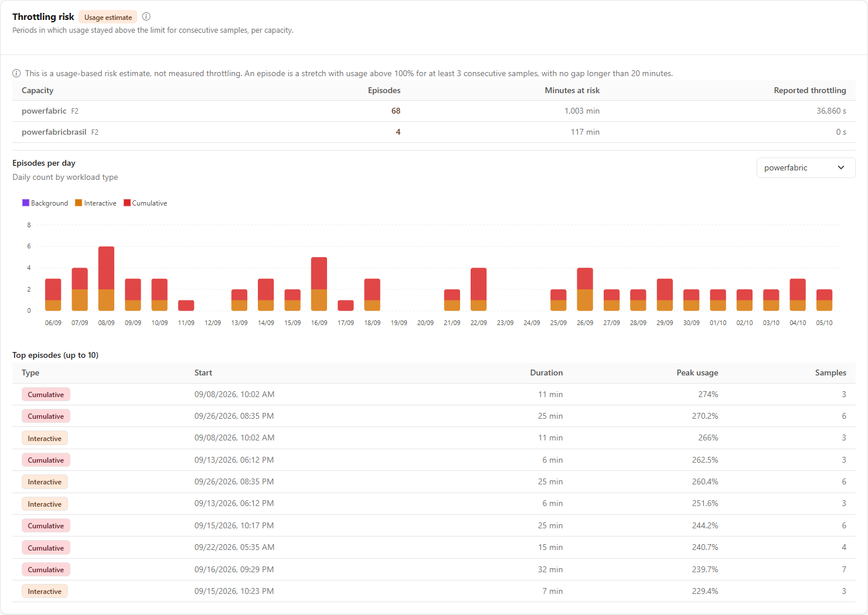Click the Cumulative tag with 274% peak
This screenshot has width=868, height=615.
pyautogui.click(x=46, y=394)
